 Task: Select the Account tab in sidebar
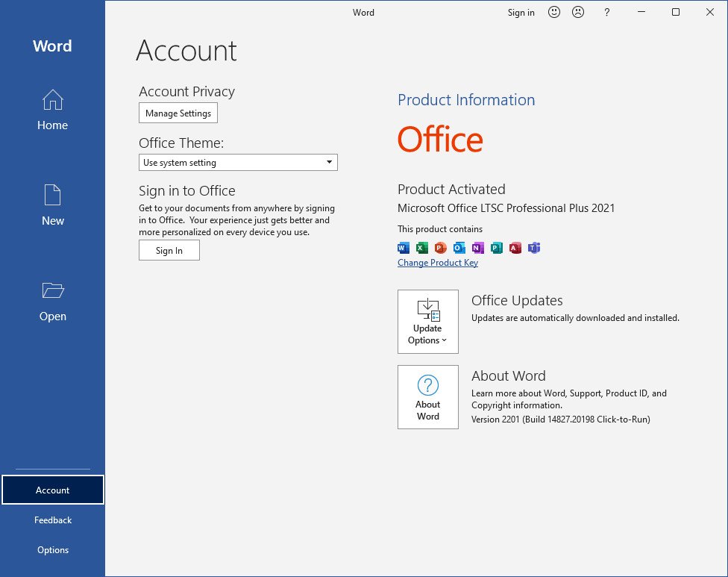point(52,490)
